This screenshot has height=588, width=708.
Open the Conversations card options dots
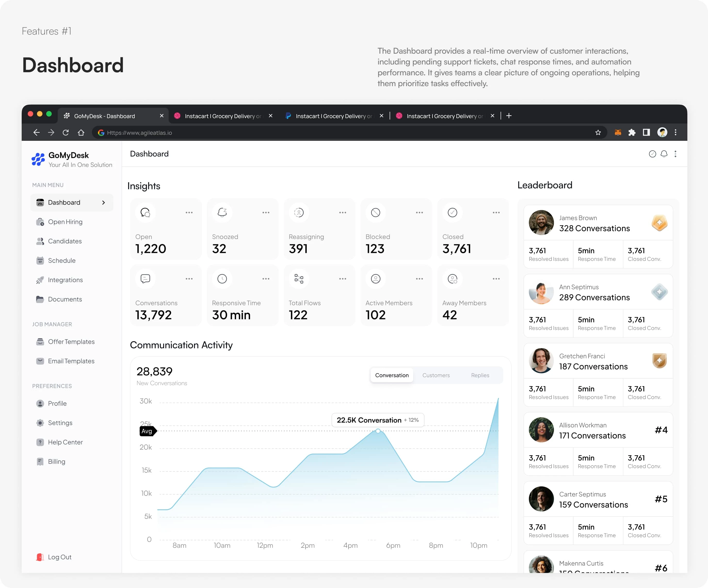click(189, 279)
